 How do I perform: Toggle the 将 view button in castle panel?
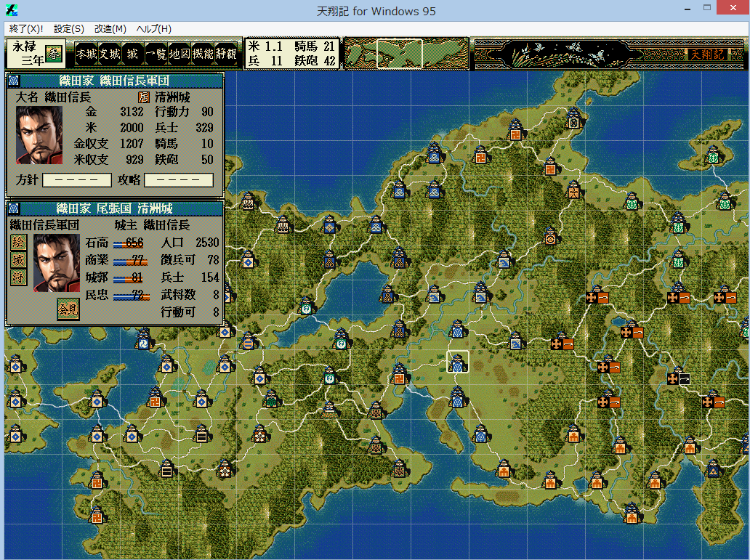click(17, 277)
